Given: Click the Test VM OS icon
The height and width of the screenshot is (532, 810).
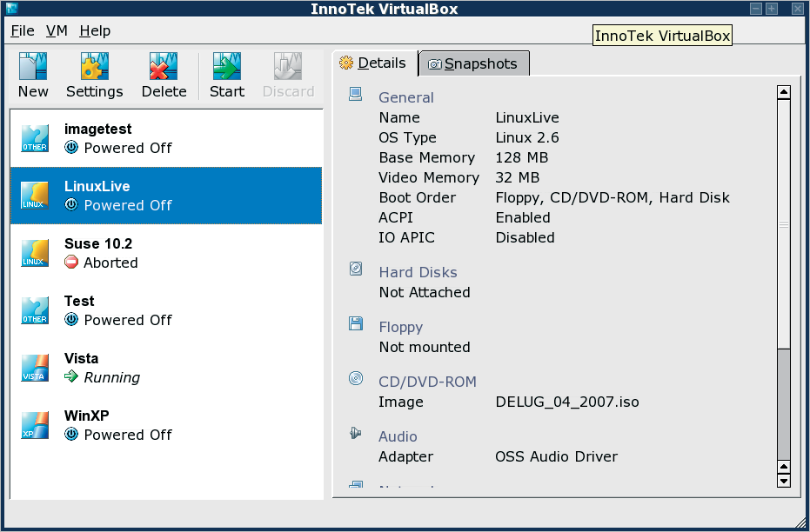Looking at the screenshot, I should [x=35, y=310].
